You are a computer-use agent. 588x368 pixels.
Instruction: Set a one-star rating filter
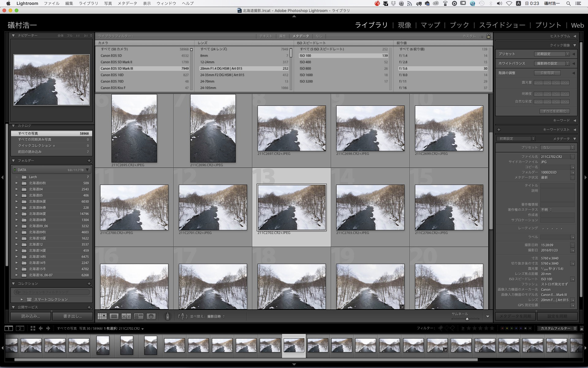(469, 328)
